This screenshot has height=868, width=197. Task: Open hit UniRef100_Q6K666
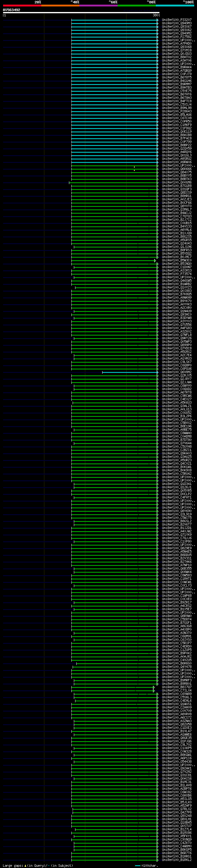[177, 169]
